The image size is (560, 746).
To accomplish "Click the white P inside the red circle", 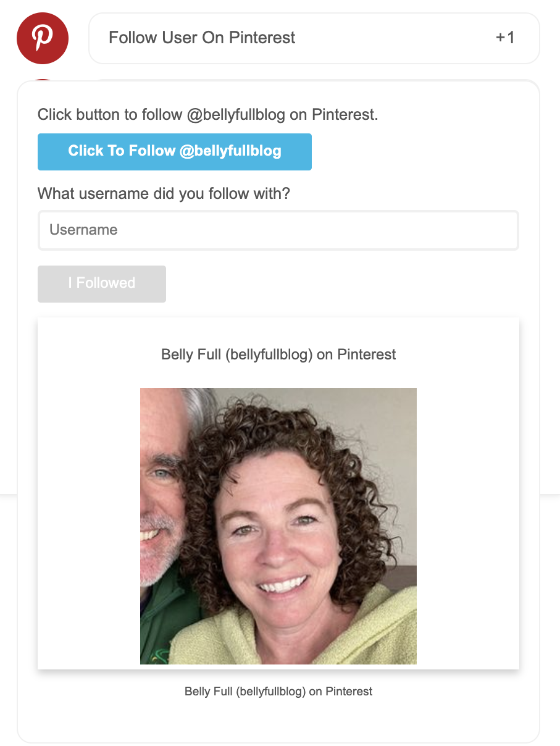I will coord(42,38).
